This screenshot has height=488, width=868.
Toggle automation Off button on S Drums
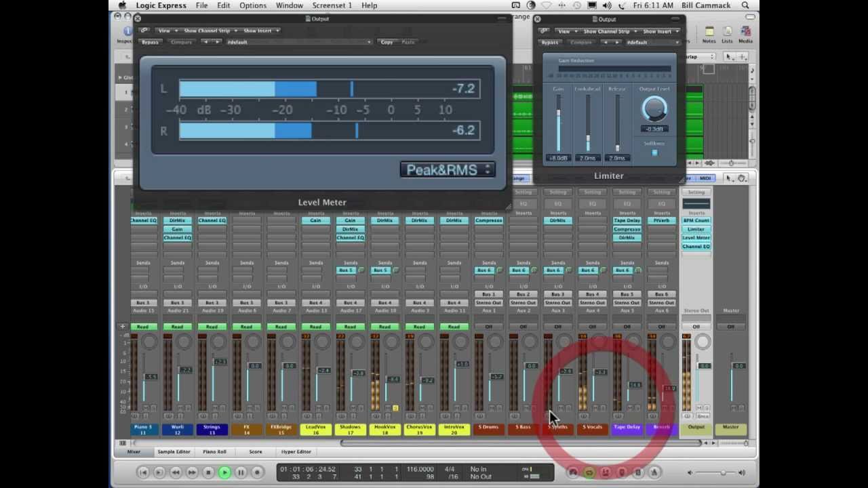point(488,327)
